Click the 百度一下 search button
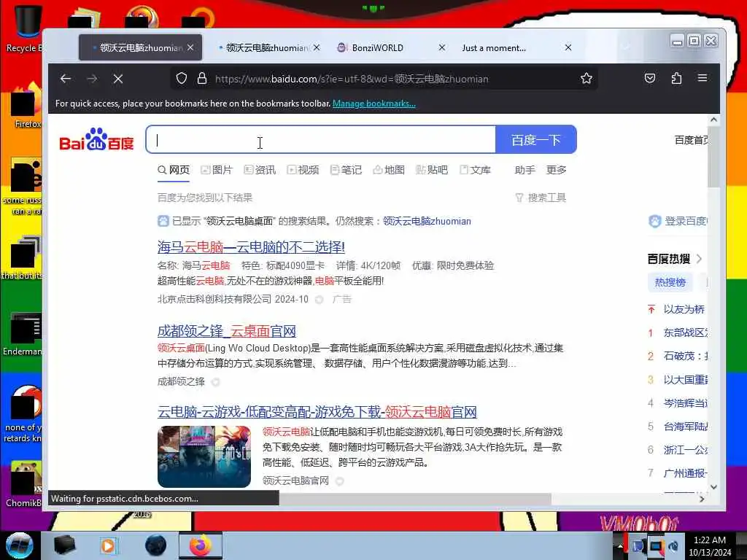Image resolution: width=747 pixels, height=560 pixels. click(536, 139)
